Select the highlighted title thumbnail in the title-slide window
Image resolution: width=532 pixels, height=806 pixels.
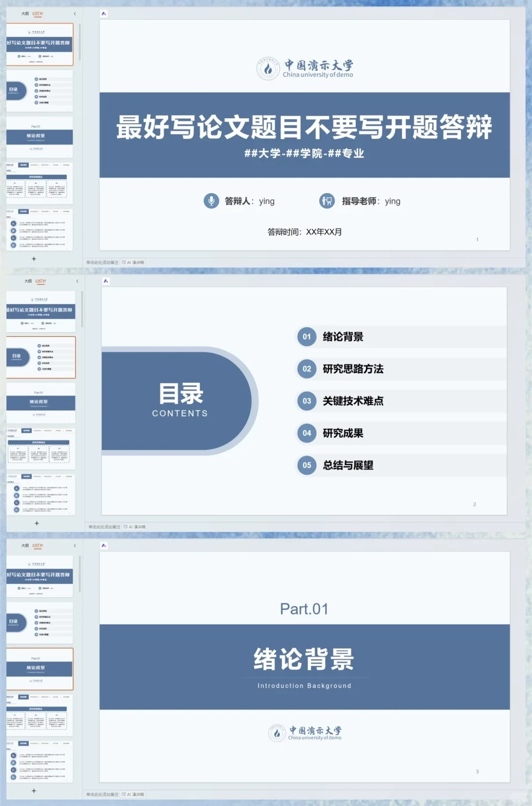(40, 44)
